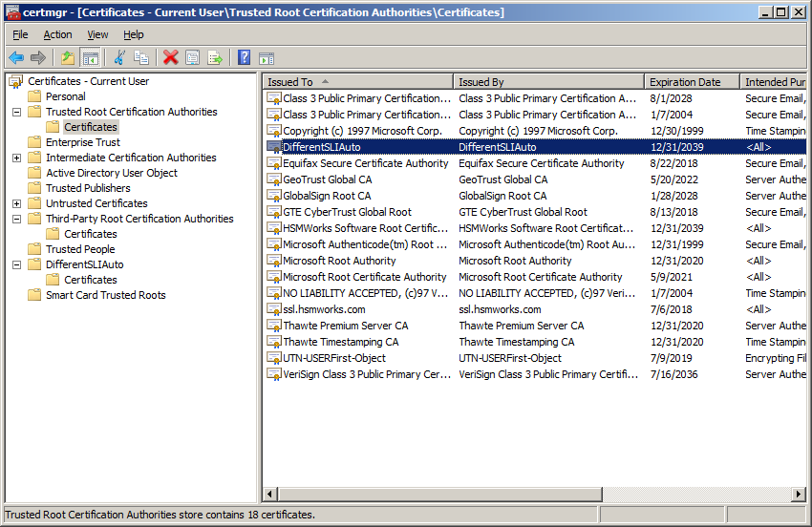
Task: Collapse the DifferentSLIAuto tree node
Action: pyautogui.click(x=16, y=264)
